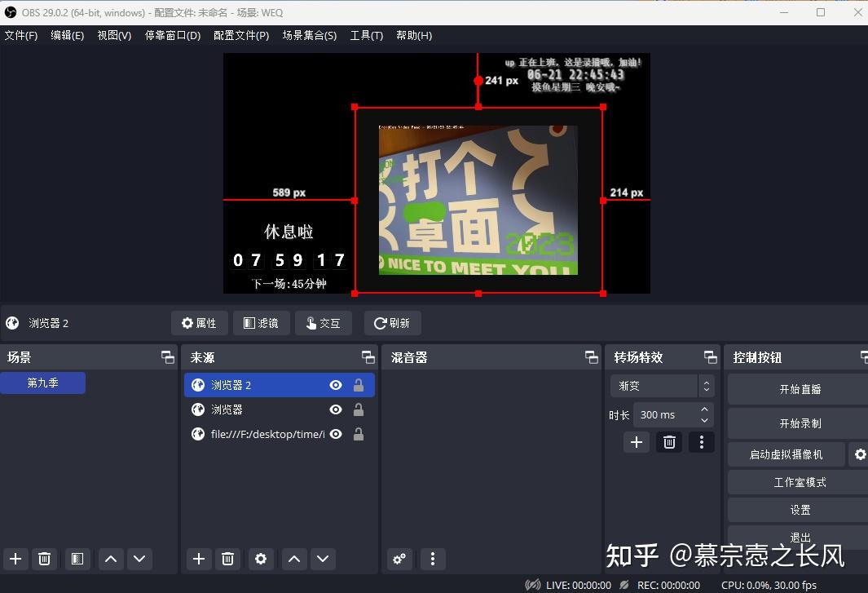The image size is (868, 593).
Task: Pop out the Sources dock panel
Action: pos(368,357)
